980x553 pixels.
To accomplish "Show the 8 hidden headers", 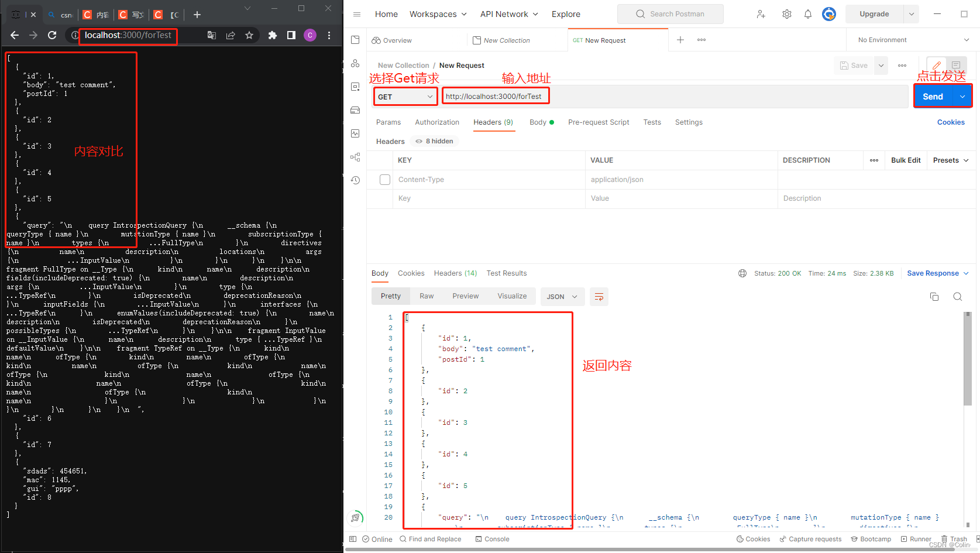I will 434,141.
